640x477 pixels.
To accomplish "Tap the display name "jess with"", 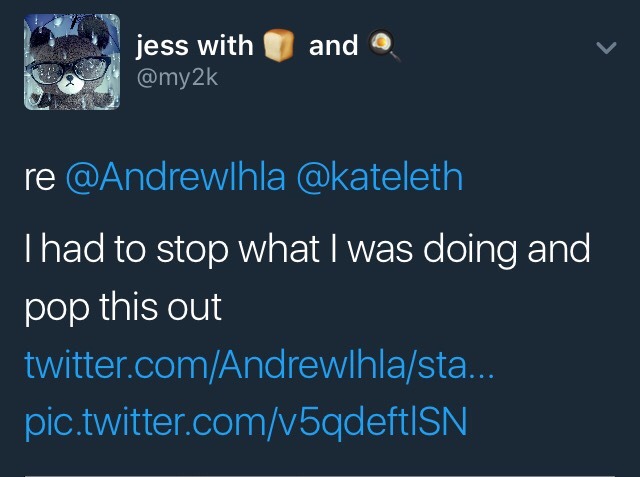I will coord(195,46).
